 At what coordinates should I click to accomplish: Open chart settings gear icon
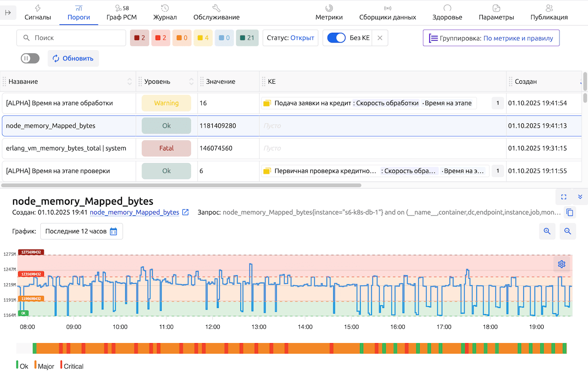[561, 264]
